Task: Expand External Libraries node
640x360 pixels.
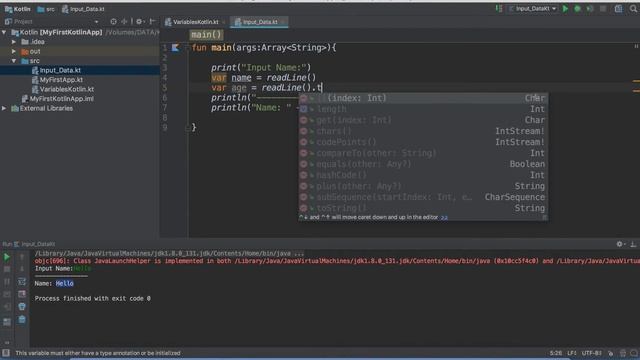Action: 4,109
